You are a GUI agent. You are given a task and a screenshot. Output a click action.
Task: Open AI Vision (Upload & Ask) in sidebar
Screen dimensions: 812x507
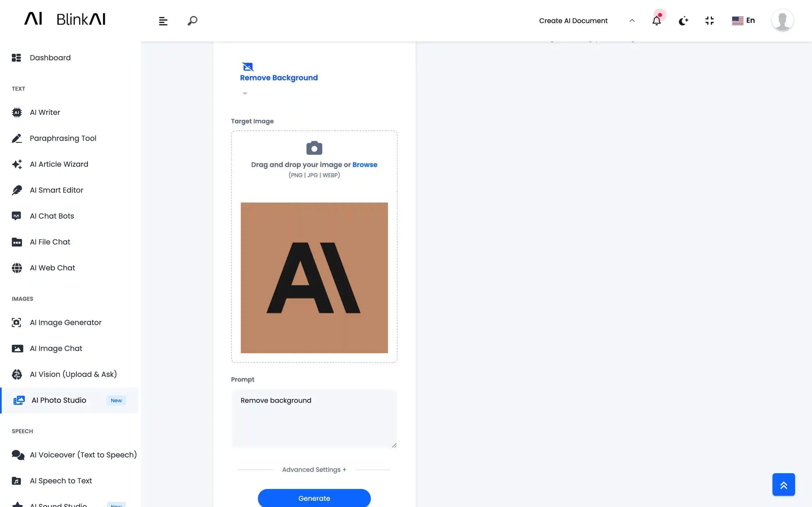tap(73, 374)
